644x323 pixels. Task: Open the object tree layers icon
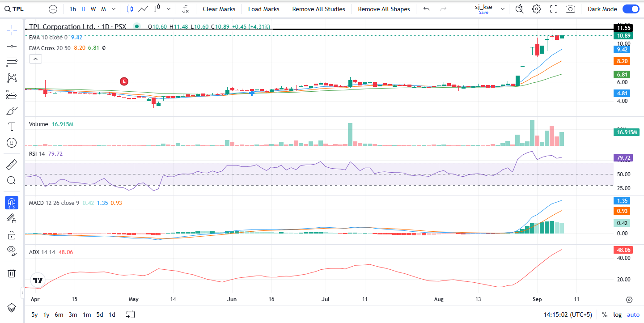(12, 308)
